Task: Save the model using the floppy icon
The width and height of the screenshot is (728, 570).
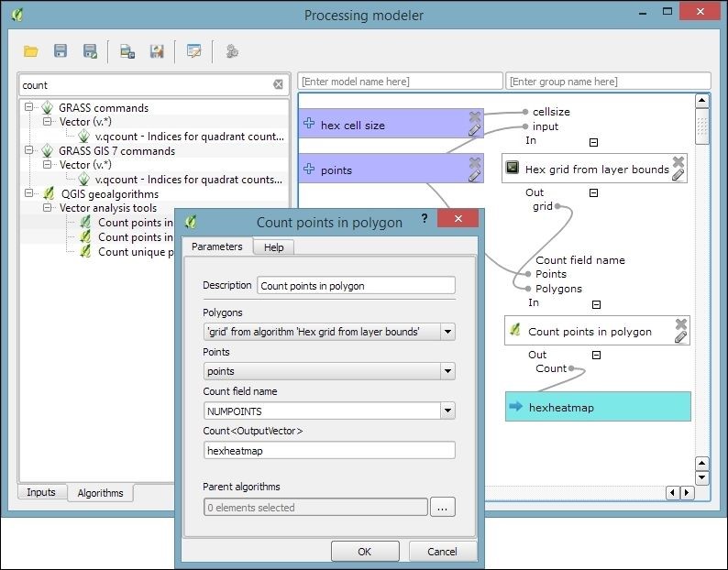Action: [x=61, y=51]
